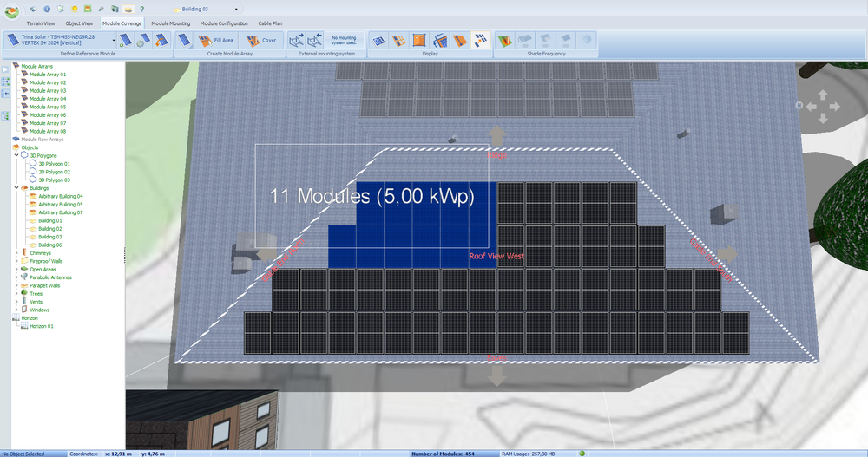
Task: Open the Terrain View tab
Action: tap(41, 23)
